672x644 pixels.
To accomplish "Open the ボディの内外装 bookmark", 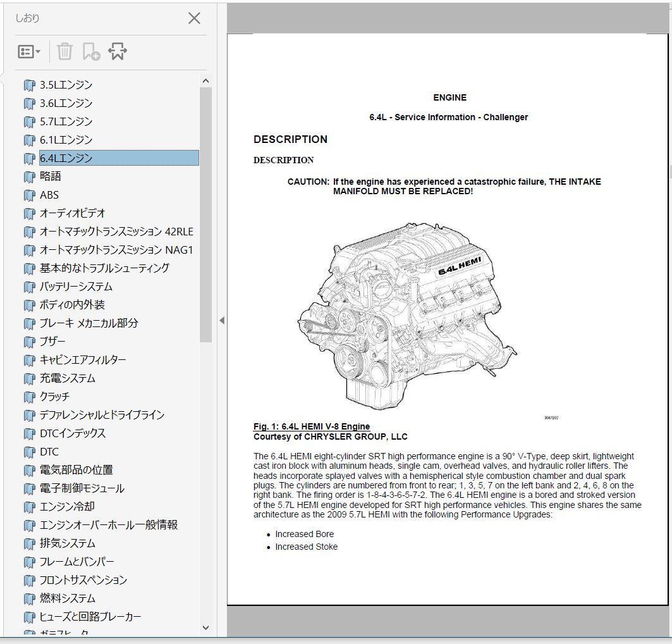I will tap(73, 305).
